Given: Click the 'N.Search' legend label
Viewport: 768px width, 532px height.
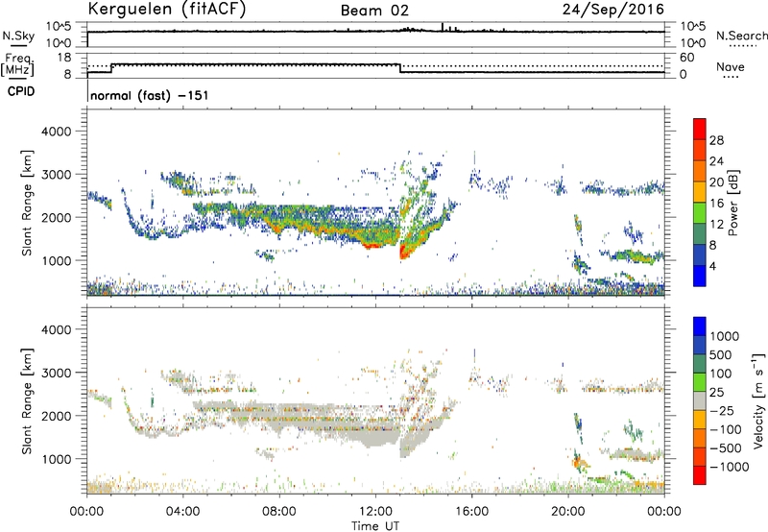Looking at the screenshot, I should tap(741, 36).
